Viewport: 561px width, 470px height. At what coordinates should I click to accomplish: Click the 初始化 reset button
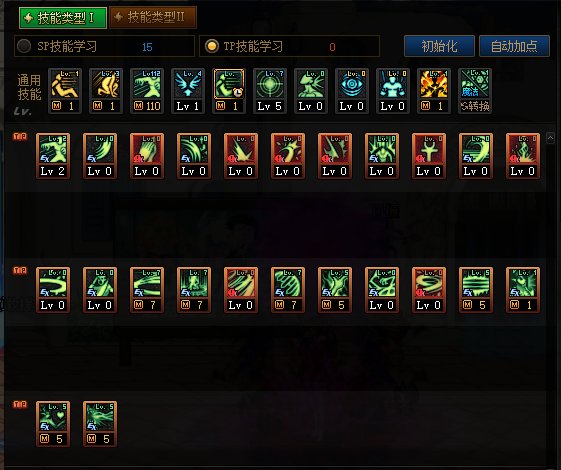tap(439, 46)
